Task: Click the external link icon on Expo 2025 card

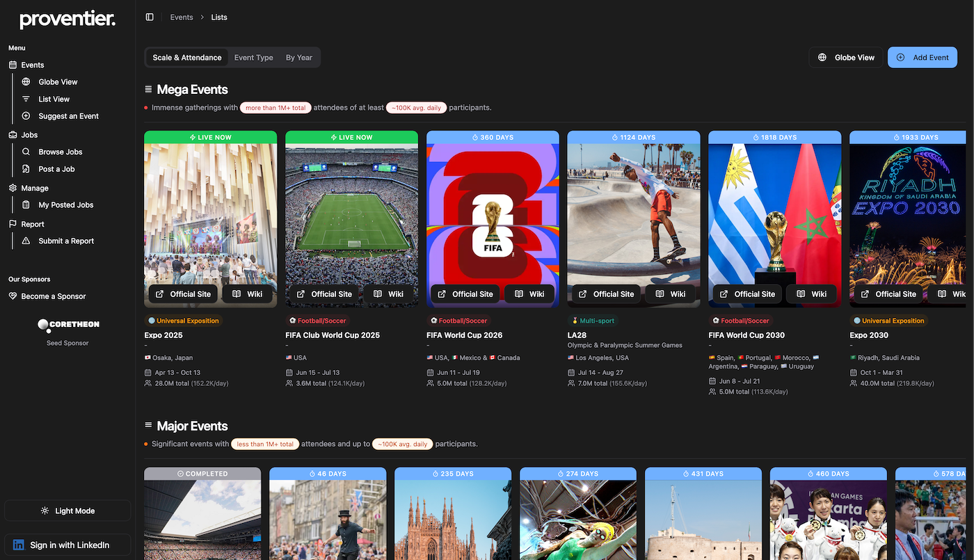Action: click(159, 294)
